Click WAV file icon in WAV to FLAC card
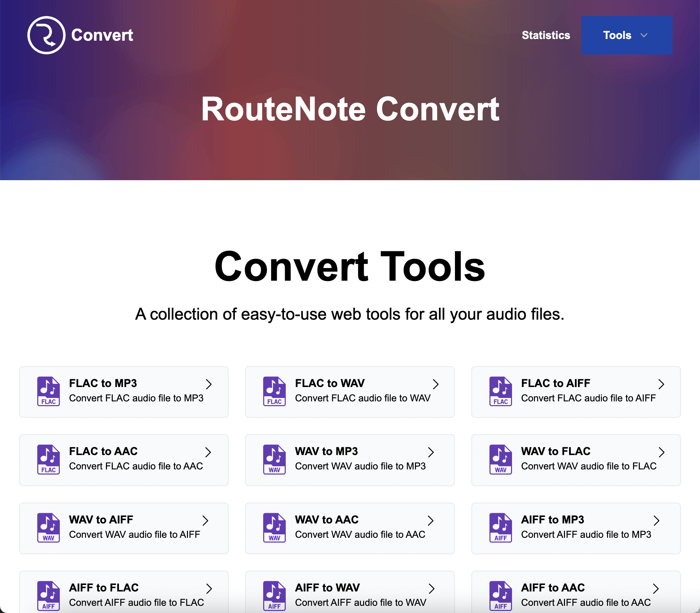 500,459
